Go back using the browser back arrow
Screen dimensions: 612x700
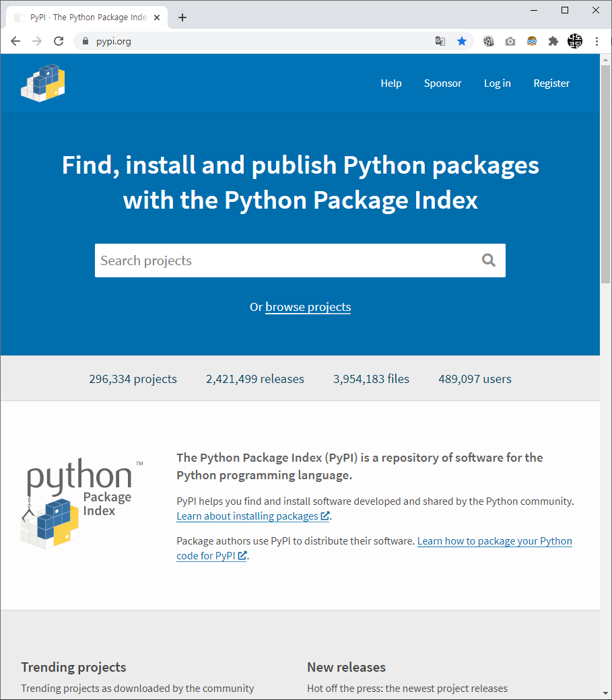[x=15, y=41]
